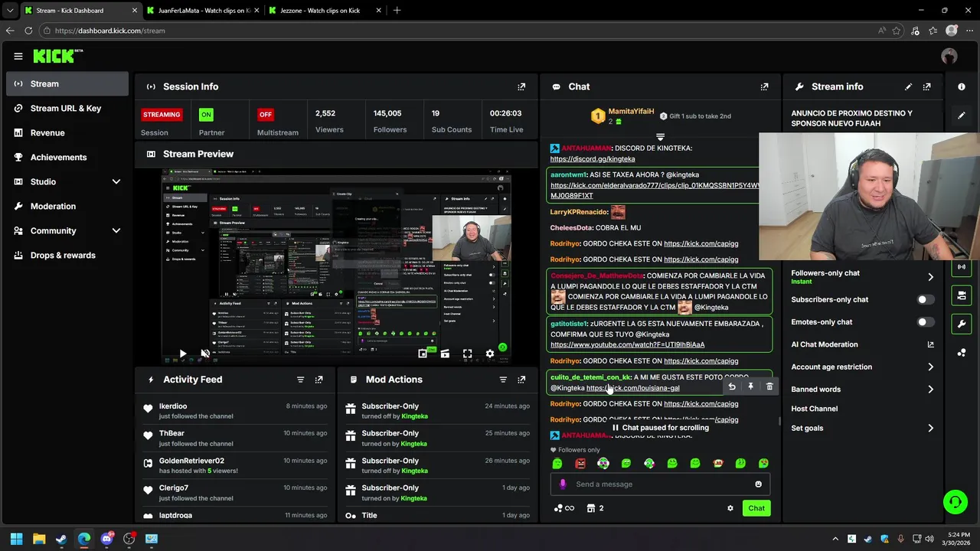Go to the Revenue page
Image resolution: width=980 pixels, height=551 pixels.
click(x=67, y=132)
